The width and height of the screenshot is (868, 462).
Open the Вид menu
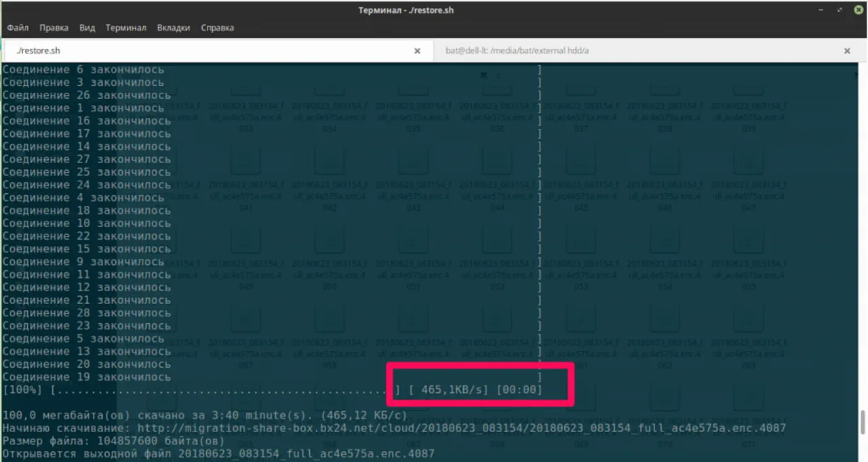click(87, 28)
